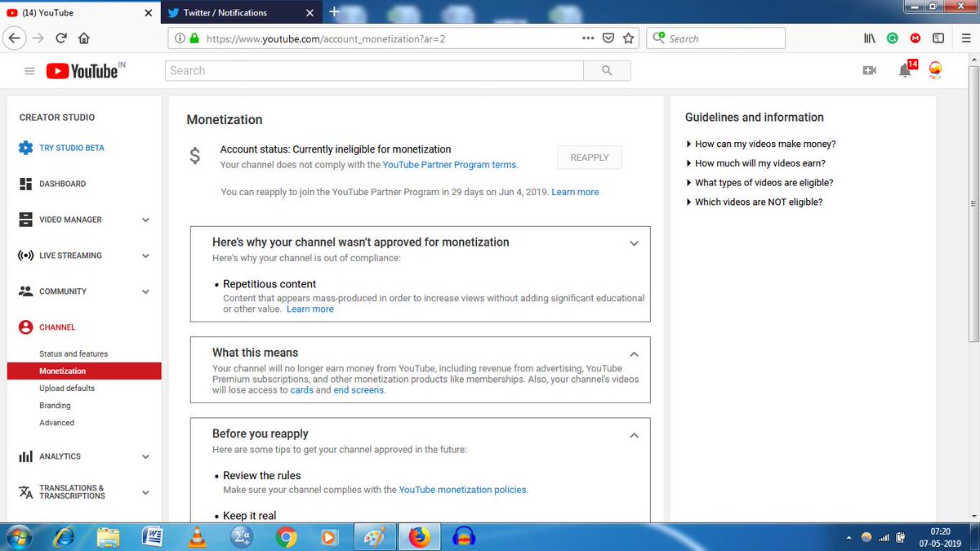
Task: Toggle the Firefox sidebar icon
Action: tap(939, 38)
